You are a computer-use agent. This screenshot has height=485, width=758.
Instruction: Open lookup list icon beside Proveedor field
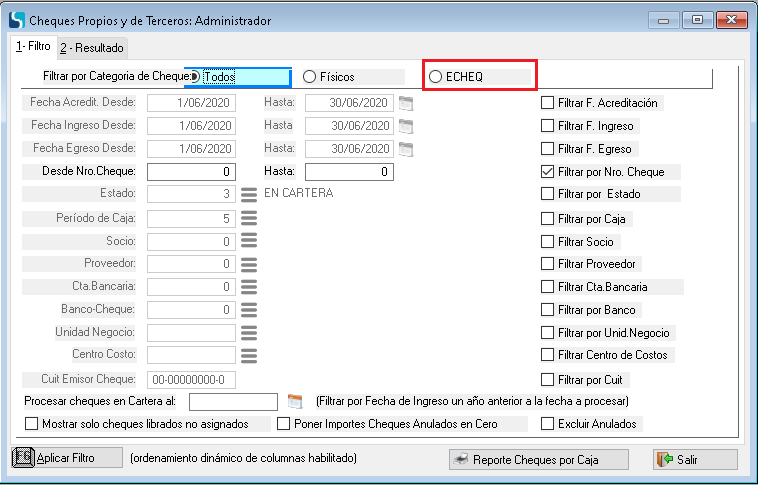pyautogui.click(x=249, y=264)
